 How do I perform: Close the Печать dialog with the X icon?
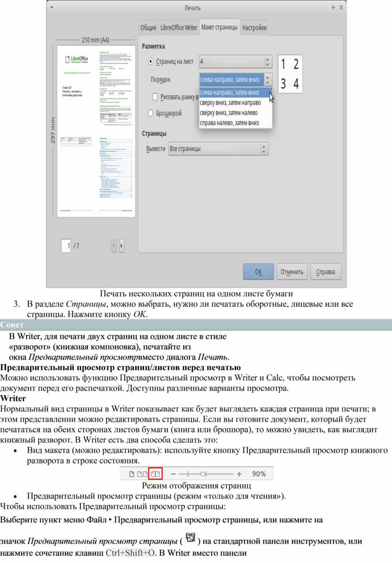(341, 8)
